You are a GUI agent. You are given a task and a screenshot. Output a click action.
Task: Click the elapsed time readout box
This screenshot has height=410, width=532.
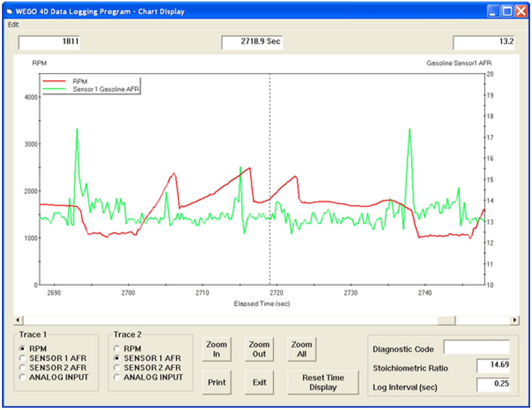[x=252, y=42]
